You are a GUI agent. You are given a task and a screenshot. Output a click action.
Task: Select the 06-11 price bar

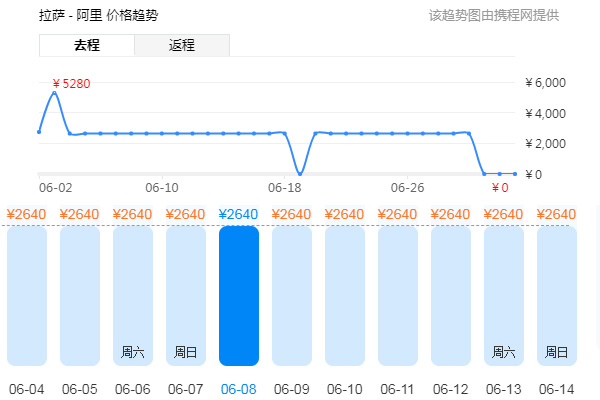[x=397, y=295]
